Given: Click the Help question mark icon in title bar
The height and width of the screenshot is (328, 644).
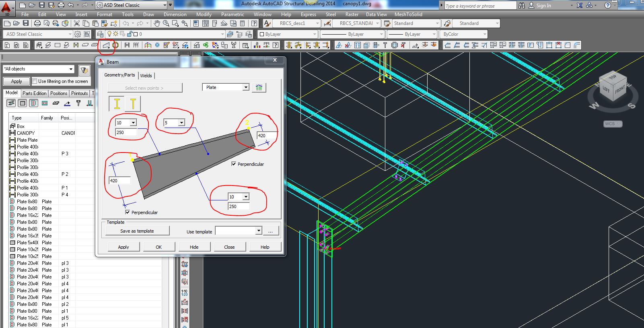Looking at the screenshot, I should tap(608, 5).
